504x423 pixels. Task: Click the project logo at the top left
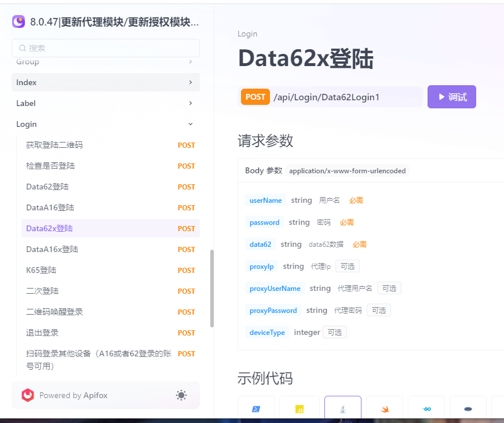[17, 21]
